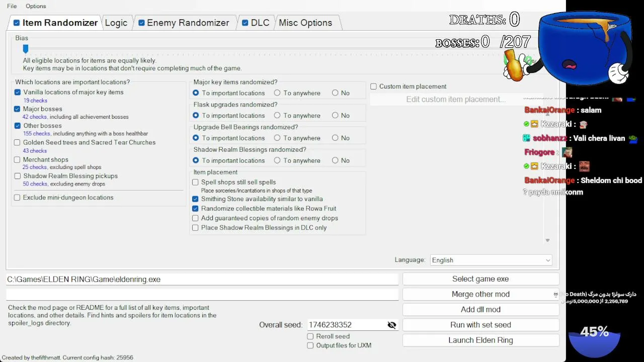This screenshot has height=362, width=644.
Task: Uncheck the Item Randomizer tab checkbox
Action: coord(17,23)
